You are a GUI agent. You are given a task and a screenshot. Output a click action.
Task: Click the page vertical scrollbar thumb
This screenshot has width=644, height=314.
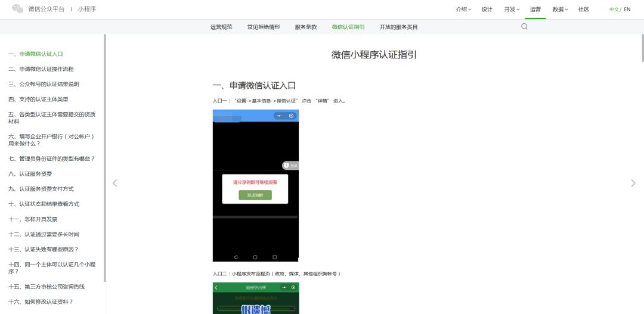pos(642,48)
